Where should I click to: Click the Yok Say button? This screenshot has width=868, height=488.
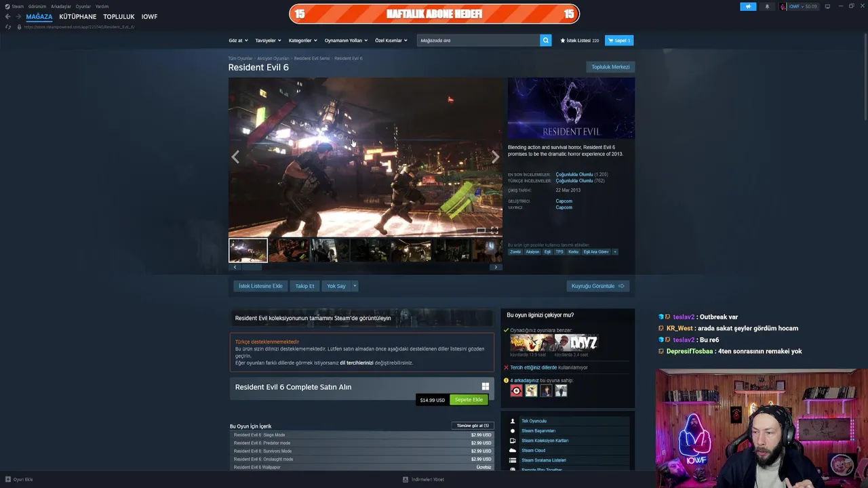[x=336, y=286]
